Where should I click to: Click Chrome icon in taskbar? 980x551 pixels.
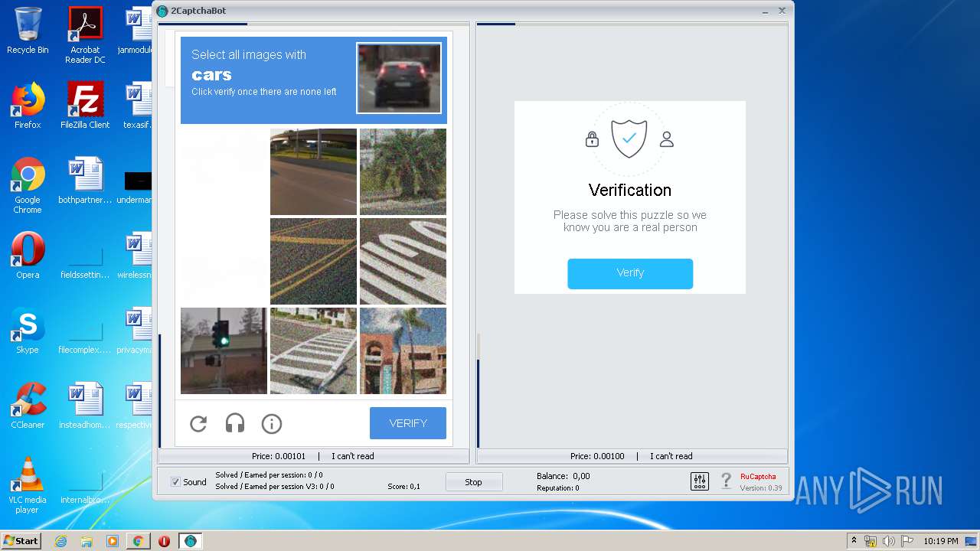click(138, 541)
